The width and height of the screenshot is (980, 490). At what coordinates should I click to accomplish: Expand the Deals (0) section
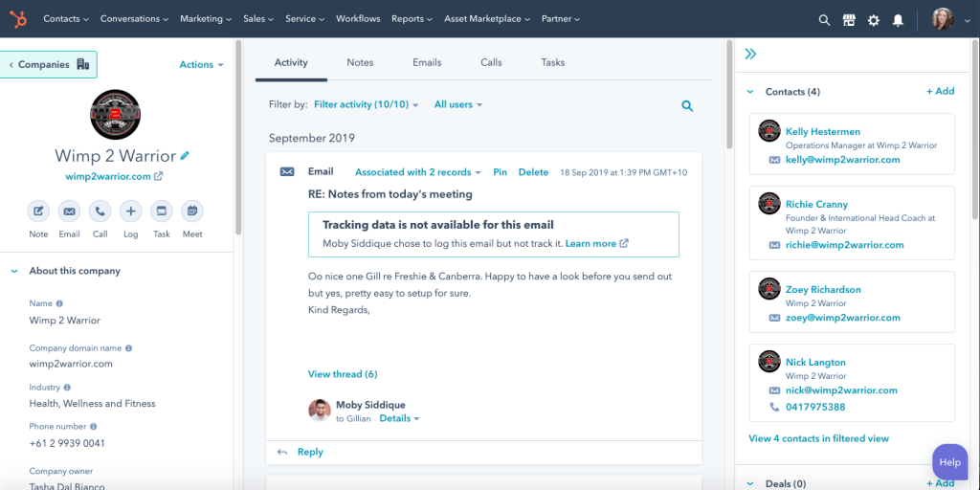(750, 483)
